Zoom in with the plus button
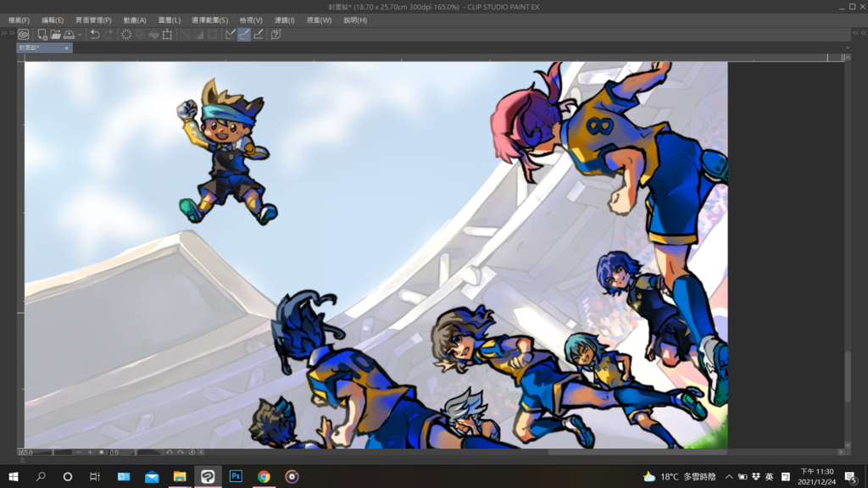 tap(90, 452)
